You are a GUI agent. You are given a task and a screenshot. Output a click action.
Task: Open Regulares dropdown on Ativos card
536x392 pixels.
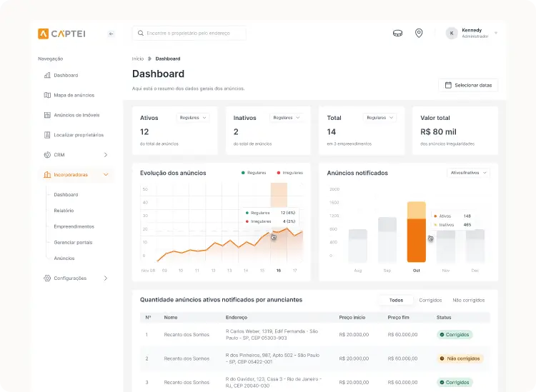[193, 118]
